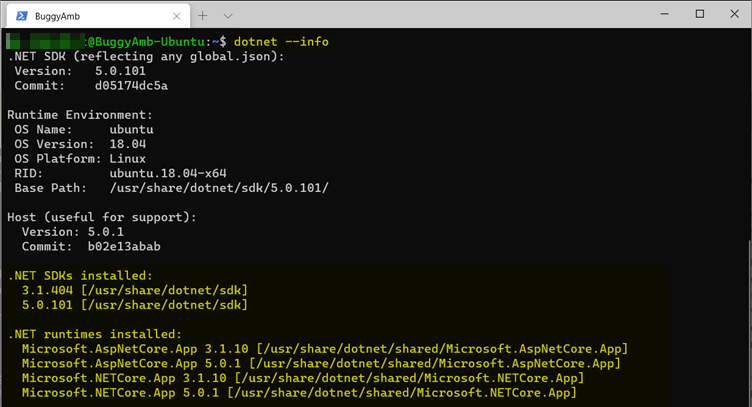752x407 pixels.
Task: Click the '.NET runtimes installed:' heading
Action: click(95, 334)
